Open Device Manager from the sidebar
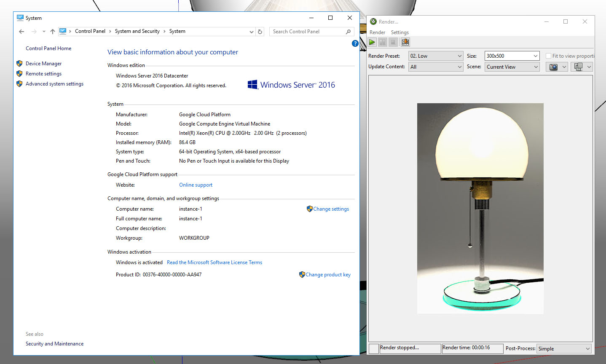Viewport: 606px width, 364px height. click(43, 64)
